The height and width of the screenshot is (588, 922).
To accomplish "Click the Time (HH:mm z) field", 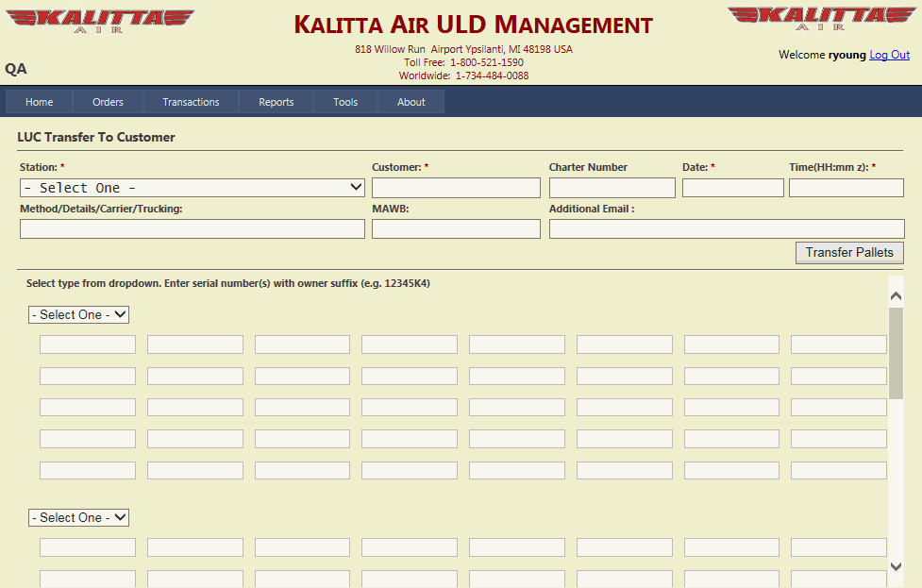I will click(x=846, y=188).
